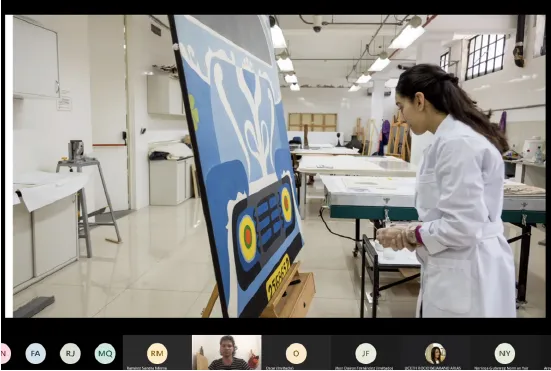Click the name label under RM tile
This screenshot has width=551, height=371.
(x=147, y=368)
